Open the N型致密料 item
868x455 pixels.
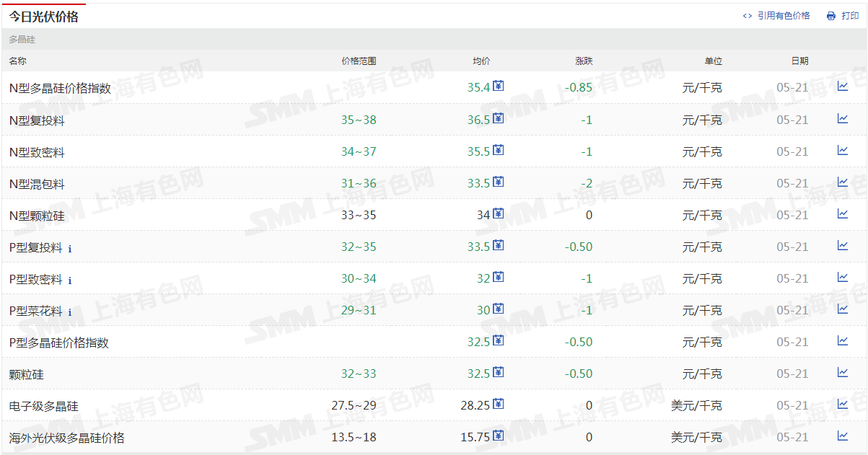point(37,151)
